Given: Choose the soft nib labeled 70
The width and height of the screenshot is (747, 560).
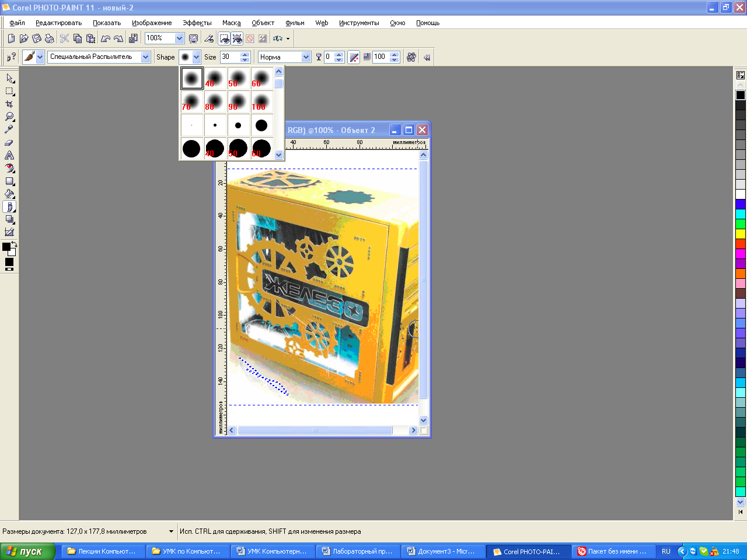Looking at the screenshot, I should [191, 101].
